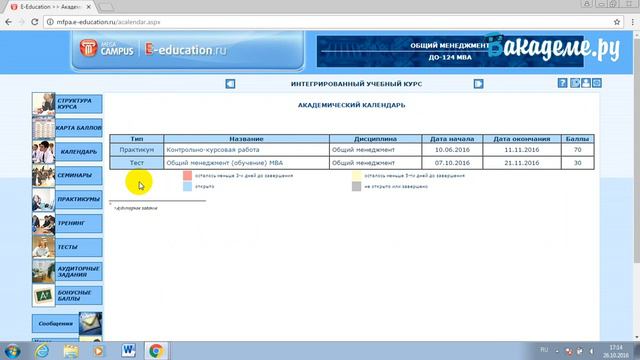640x360 pixels.
Task: Click the Практикум type cell
Action: pyautogui.click(x=137, y=150)
